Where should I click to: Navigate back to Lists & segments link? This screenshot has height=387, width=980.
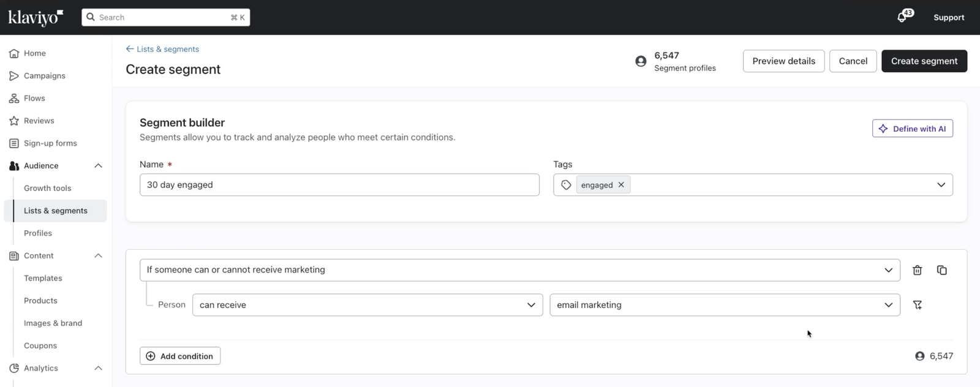click(162, 49)
